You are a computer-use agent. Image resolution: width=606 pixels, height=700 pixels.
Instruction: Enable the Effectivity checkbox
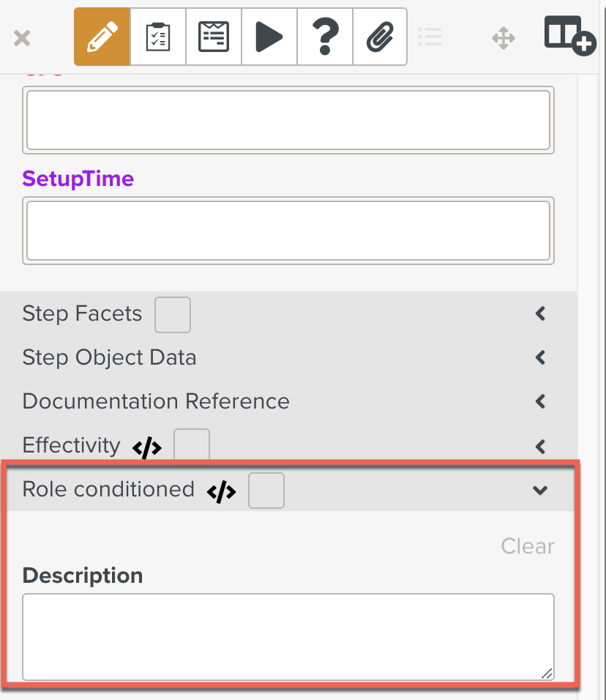coord(192,446)
